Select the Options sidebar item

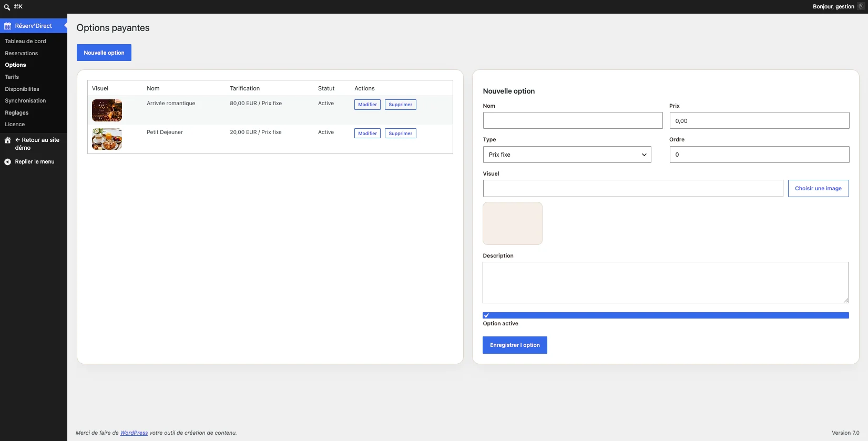tap(16, 65)
